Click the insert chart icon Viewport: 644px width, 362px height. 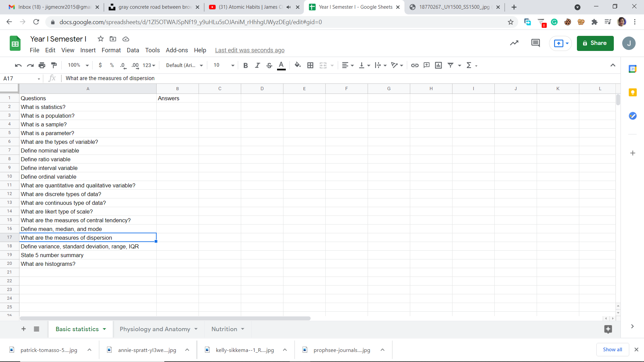click(x=438, y=65)
